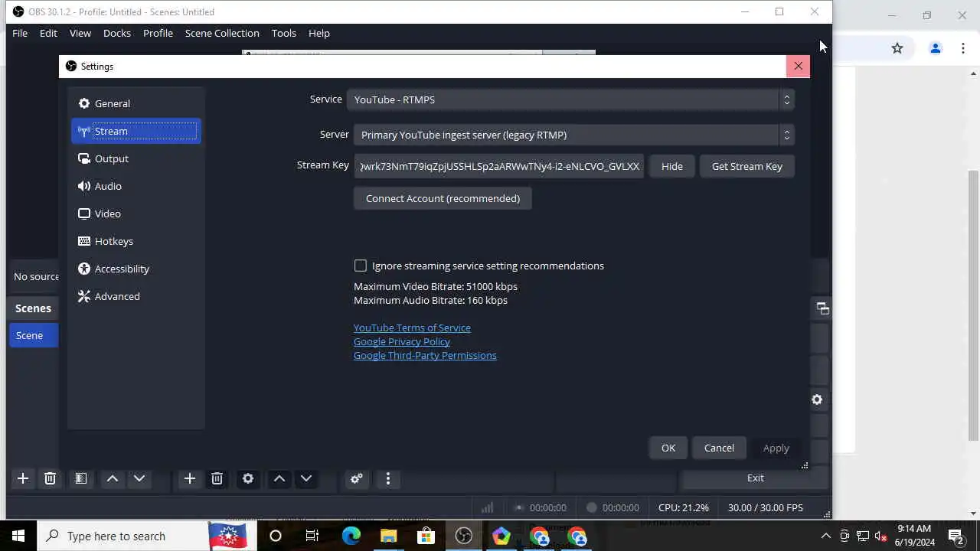
Task: Move scene down with arrow icon
Action: pos(139,478)
